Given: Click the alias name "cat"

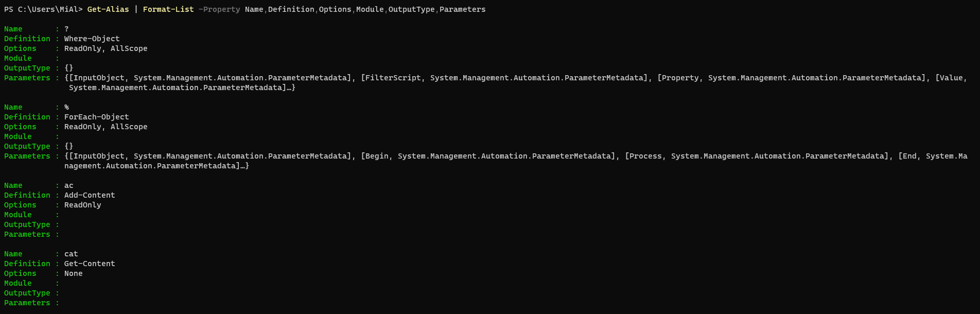Looking at the screenshot, I should (x=71, y=254).
